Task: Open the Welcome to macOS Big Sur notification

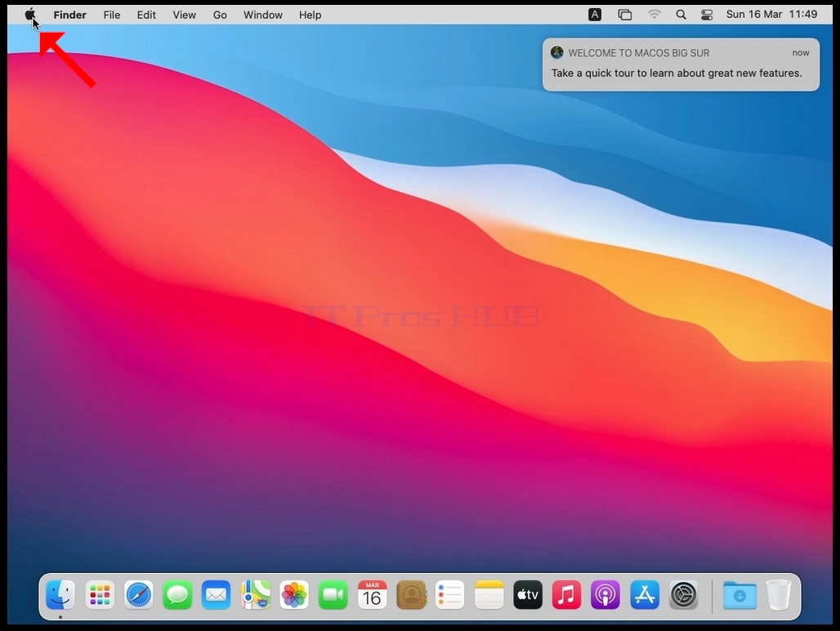Action: pos(681,65)
